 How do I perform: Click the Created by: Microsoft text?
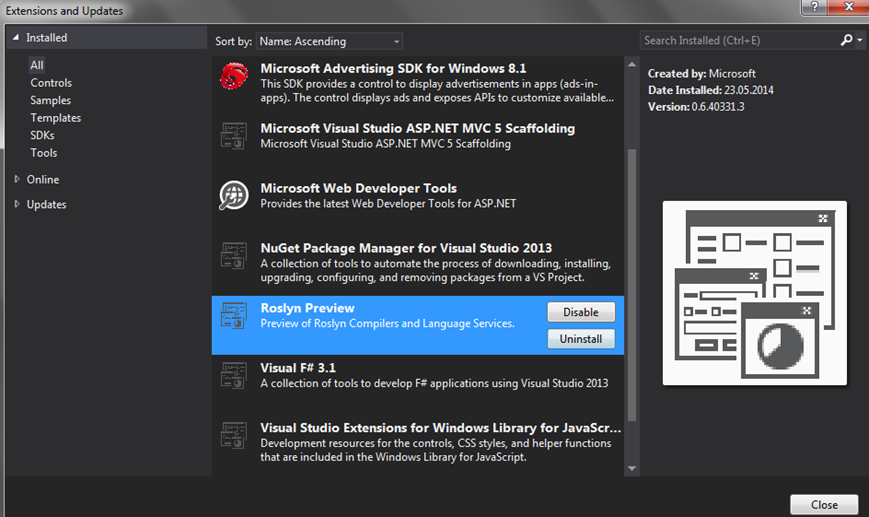pos(702,73)
